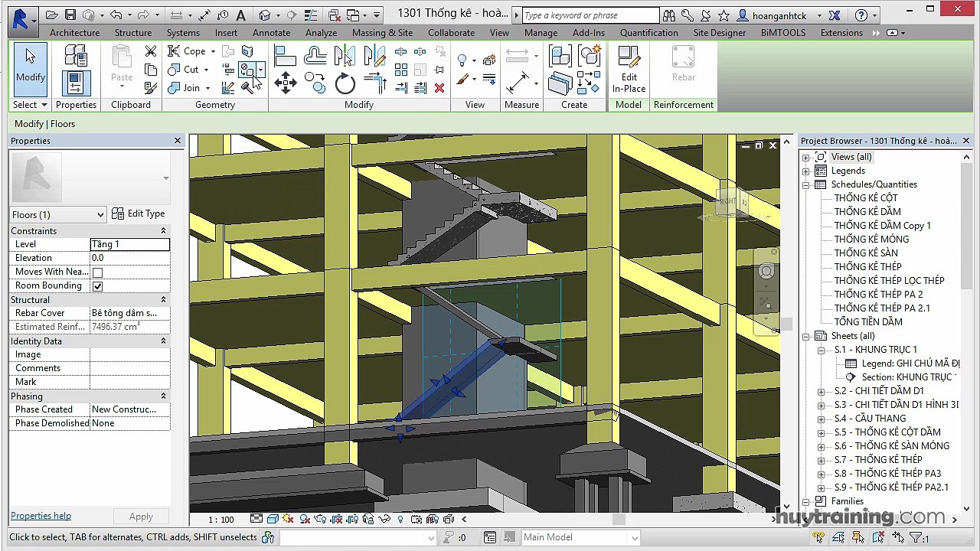Switch to the Annotate tab

coord(271,33)
